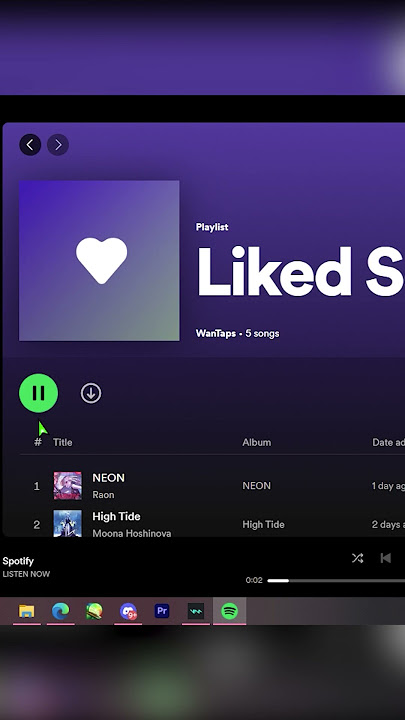The height and width of the screenshot is (720, 405).
Task: Open the High Tide album link
Action: tap(263, 524)
